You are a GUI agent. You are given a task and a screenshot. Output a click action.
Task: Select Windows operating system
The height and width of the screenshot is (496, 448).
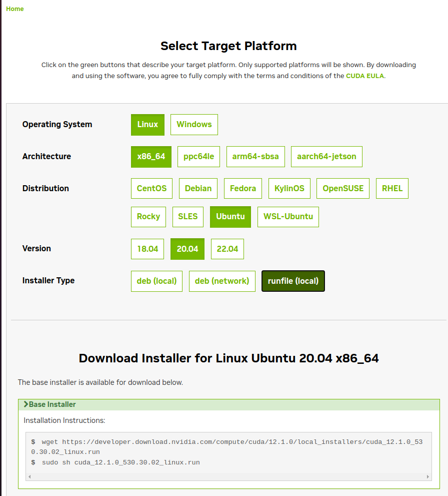click(x=194, y=125)
